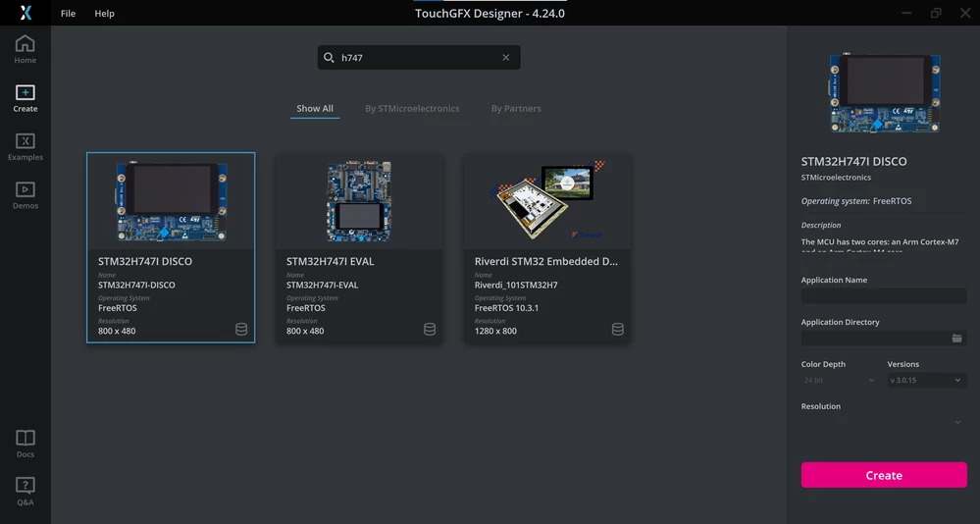The height and width of the screenshot is (524, 980).
Task: Click STM32H747I DISCO heading in details panel
Action: [x=853, y=161]
